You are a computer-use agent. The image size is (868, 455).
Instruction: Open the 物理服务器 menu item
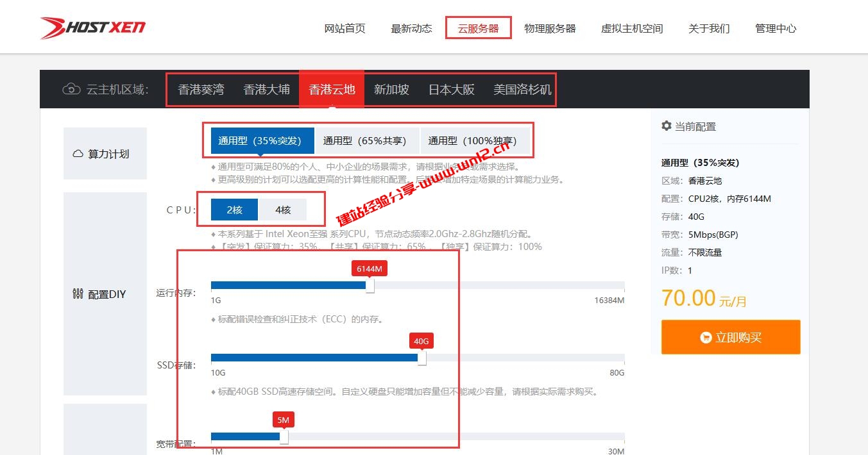point(550,28)
